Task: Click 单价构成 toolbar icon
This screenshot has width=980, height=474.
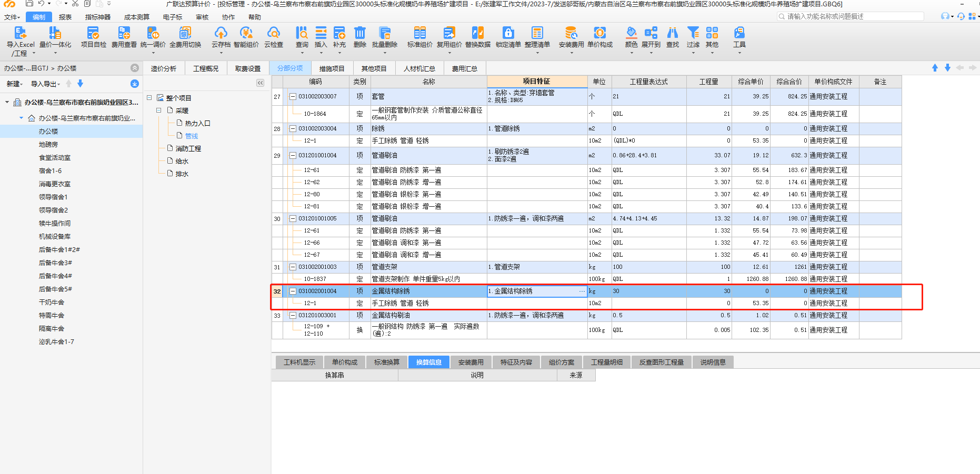Action: click(x=600, y=33)
